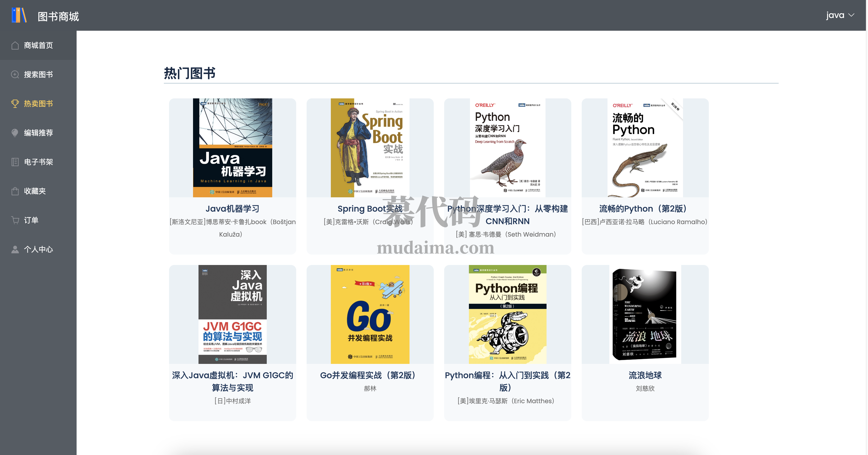Click the search icon beside 搜索图书
868x455 pixels.
coord(15,74)
